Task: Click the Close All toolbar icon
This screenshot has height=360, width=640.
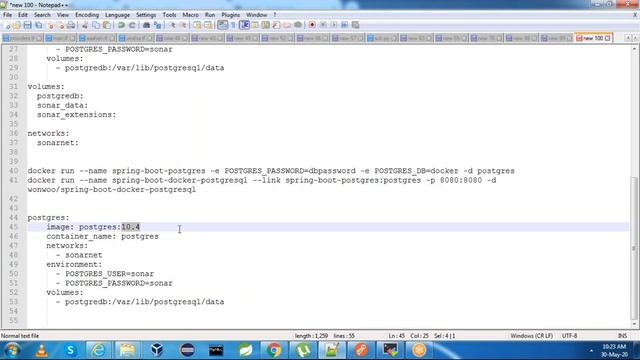Action: (60, 25)
